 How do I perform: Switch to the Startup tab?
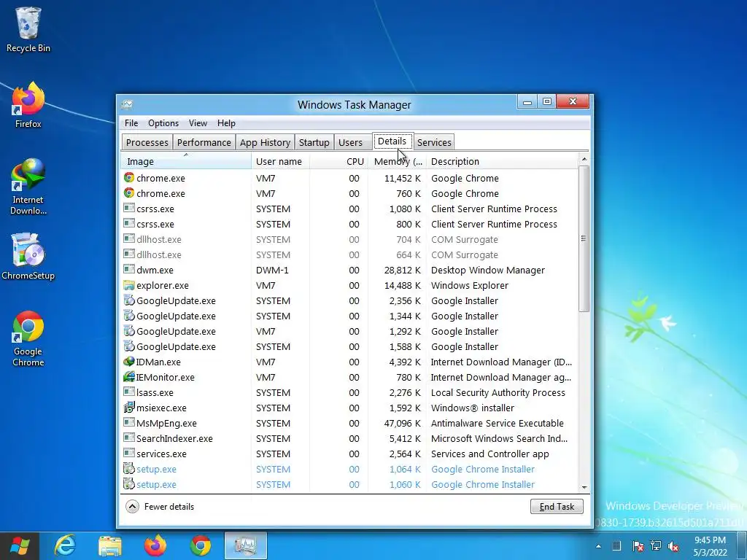(x=314, y=142)
